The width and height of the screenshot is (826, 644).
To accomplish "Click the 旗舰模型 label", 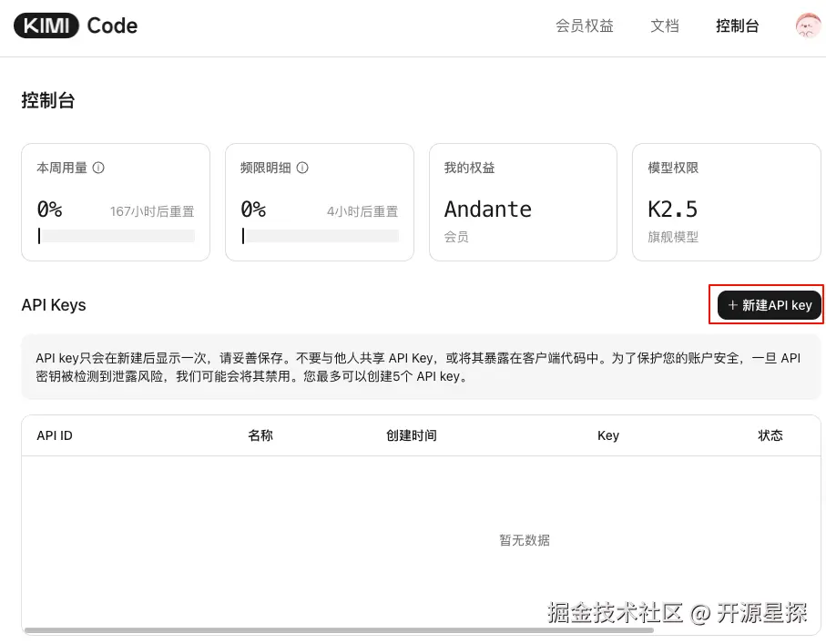I will tap(673, 237).
